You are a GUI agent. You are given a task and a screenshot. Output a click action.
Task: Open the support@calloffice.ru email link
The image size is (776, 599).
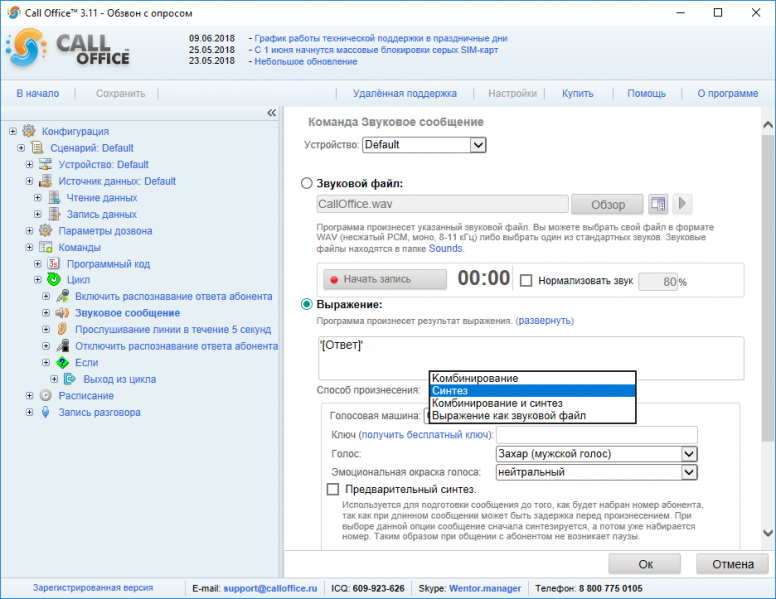tap(270, 588)
